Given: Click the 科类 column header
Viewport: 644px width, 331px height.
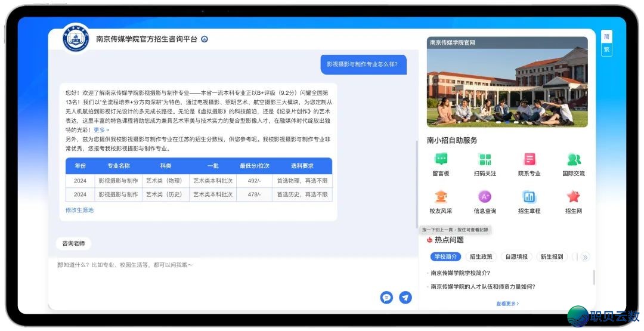Looking at the screenshot, I should tap(166, 166).
